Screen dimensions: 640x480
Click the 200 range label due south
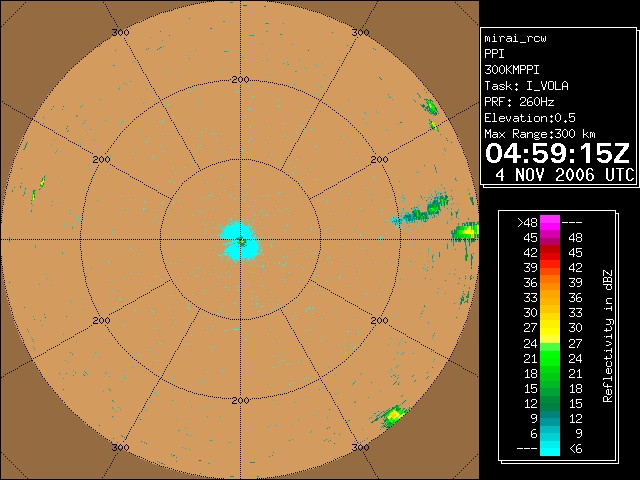240,401
